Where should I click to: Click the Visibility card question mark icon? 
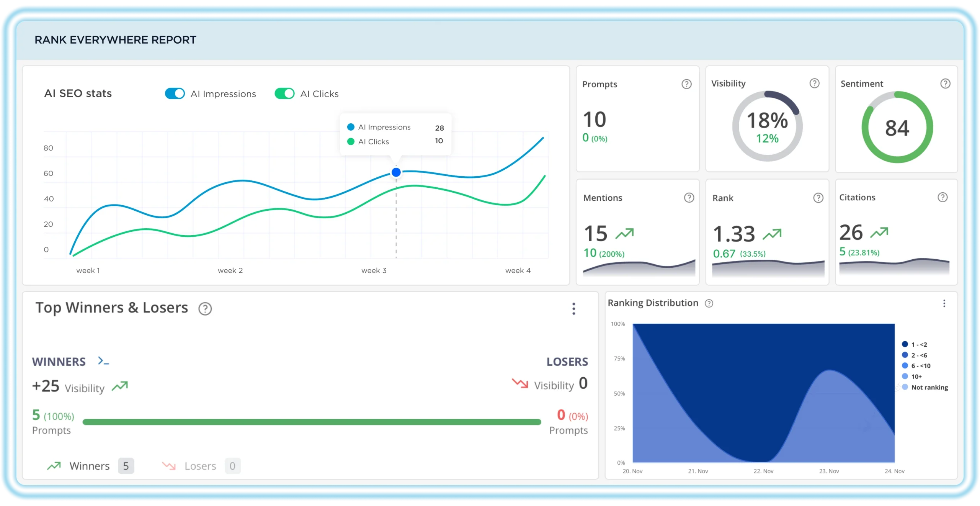tap(815, 83)
